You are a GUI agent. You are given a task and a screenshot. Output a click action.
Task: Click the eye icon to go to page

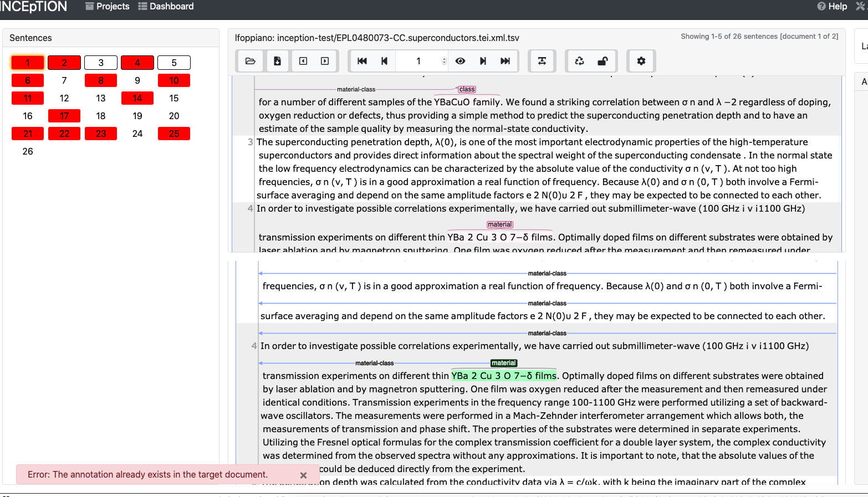[460, 61]
